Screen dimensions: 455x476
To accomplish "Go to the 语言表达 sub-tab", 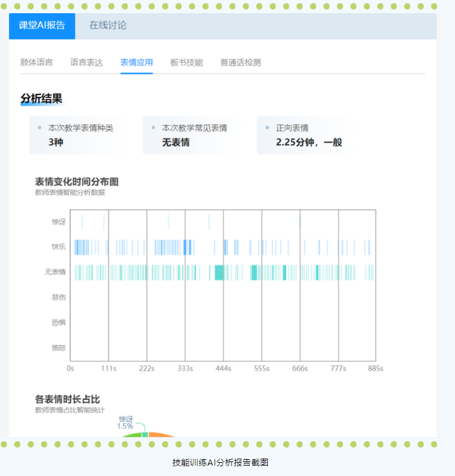I will click(x=86, y=62).
